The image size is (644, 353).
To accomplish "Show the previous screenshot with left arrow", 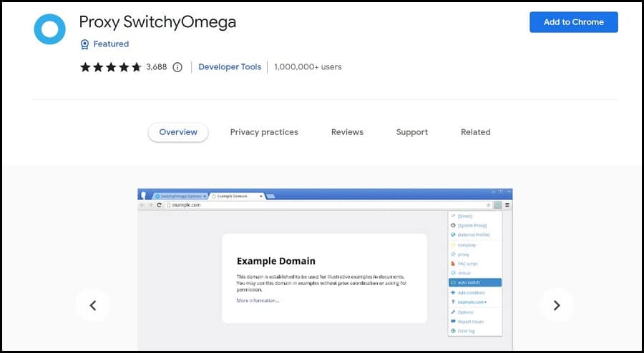I will [x=93, y=305].
